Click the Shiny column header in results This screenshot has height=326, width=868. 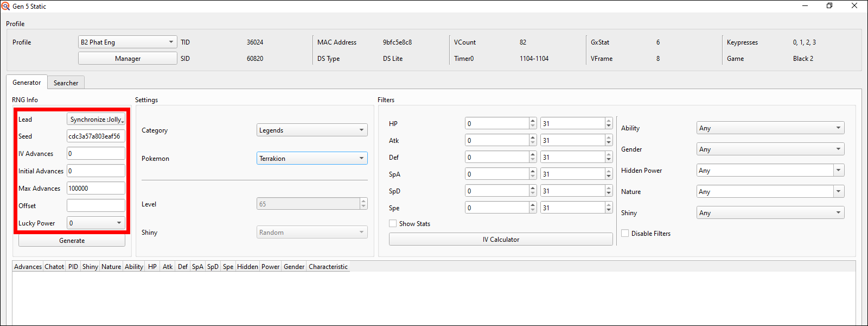coord(90,266)
